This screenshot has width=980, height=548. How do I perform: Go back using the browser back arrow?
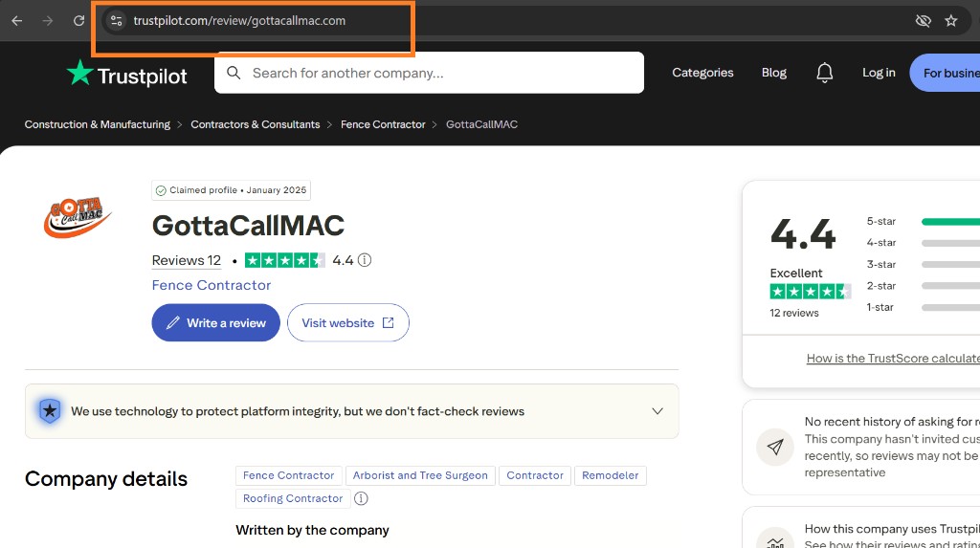coord(17,21)
